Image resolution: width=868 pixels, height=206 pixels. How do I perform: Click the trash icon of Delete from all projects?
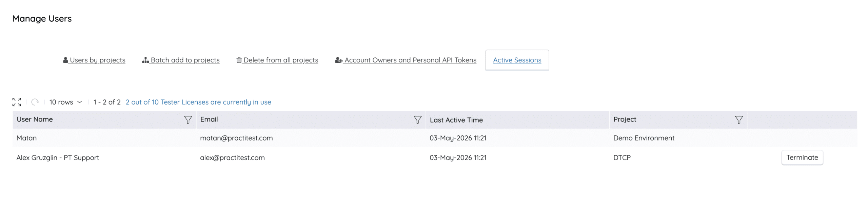pyautogui.click(x=239, y=60)
